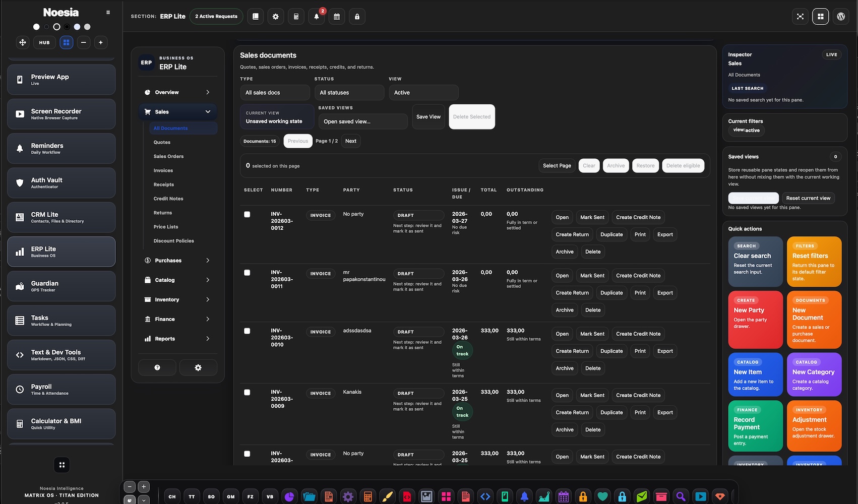The width and height of the screenshot is (858, 504).
Task: Open the orange padlock dock icon
Action: click(583, 496)
